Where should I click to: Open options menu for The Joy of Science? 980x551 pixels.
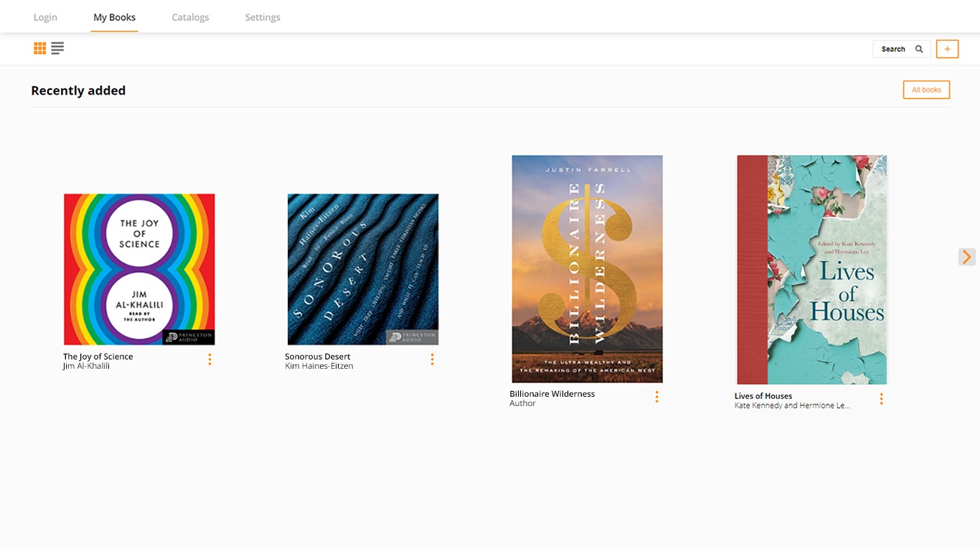click(x=209, y=360)
